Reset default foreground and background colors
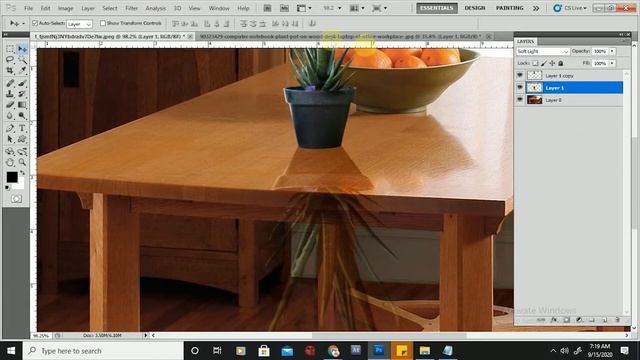Screen dimensions: 640x360 coord(8,188)
